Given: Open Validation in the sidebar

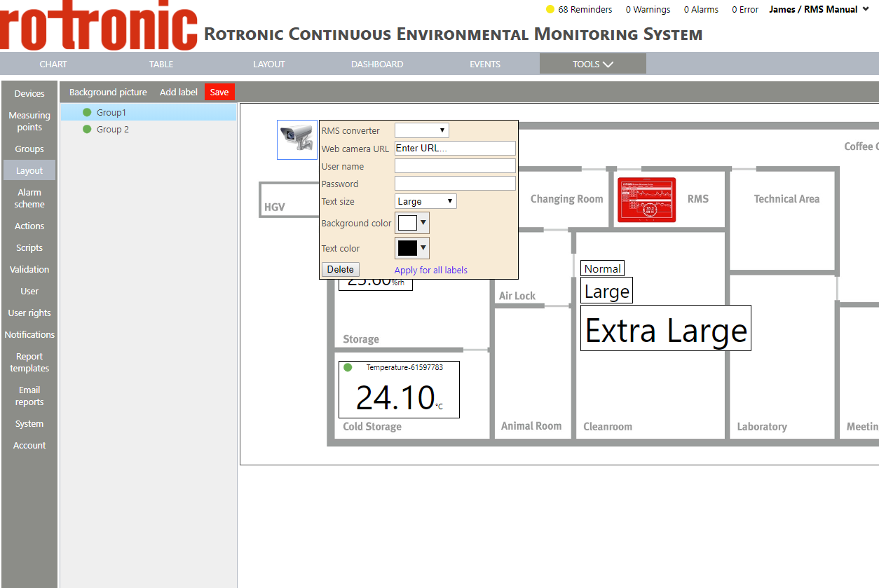Looking at the screenshot, I should [29, 269].
